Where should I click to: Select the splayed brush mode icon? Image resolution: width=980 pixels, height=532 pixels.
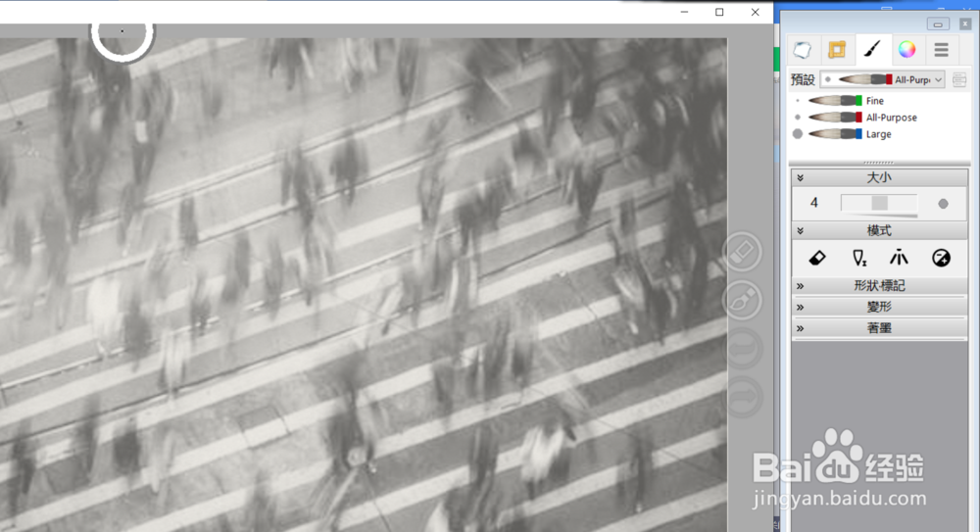899,258
